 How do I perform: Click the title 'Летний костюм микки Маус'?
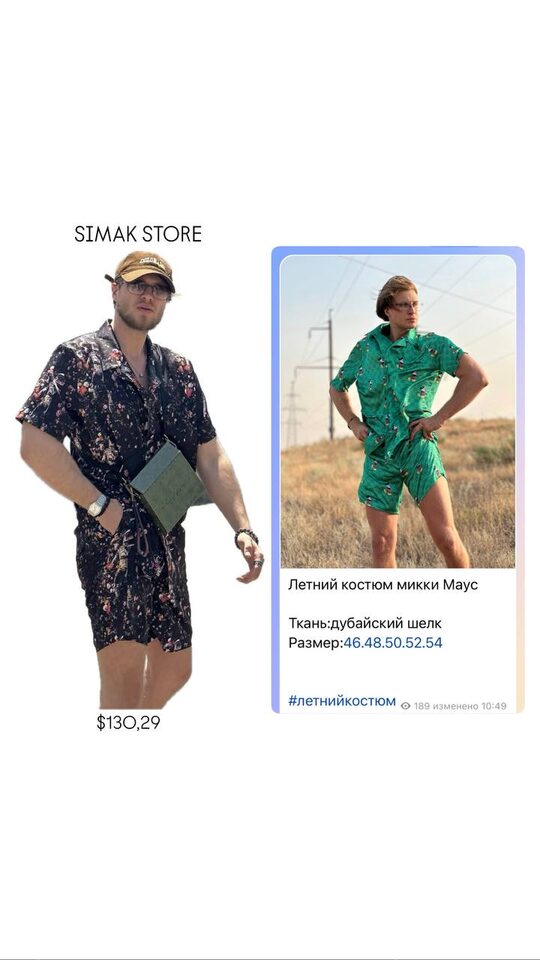pyautogui.click(x=383, y=585)
